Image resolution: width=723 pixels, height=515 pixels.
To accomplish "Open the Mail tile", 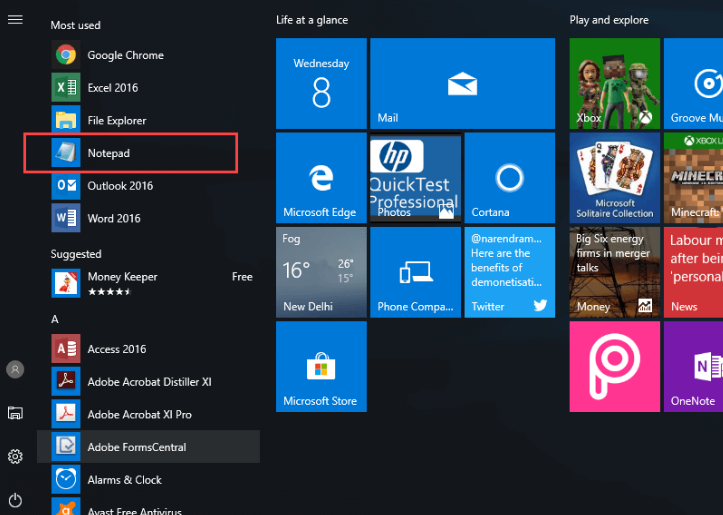I will coord(462,83).
